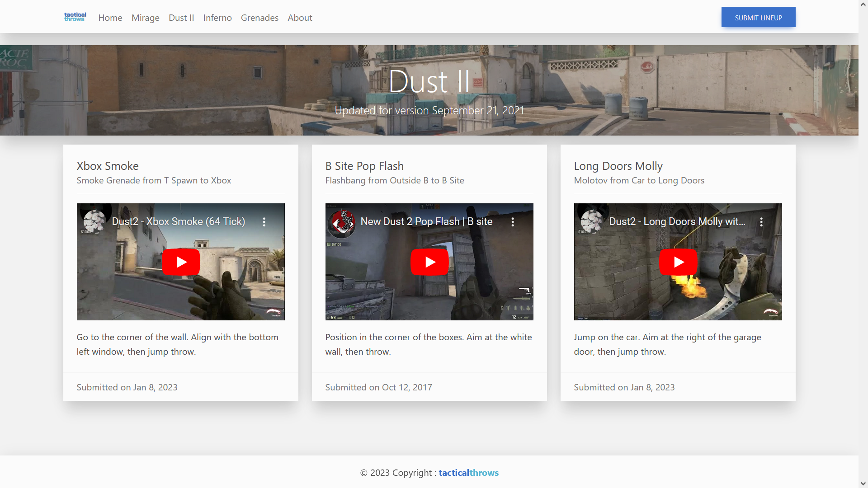Click the scrollbar down arrow

[x=863, y=484]
